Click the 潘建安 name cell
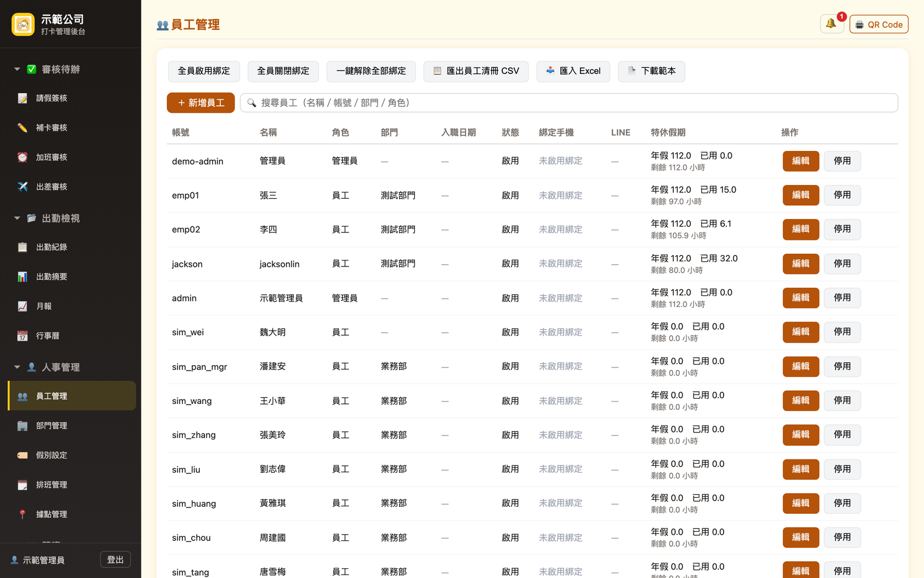Image resolution: width=924 pixels, height=578 pixels. coord(273,366)
